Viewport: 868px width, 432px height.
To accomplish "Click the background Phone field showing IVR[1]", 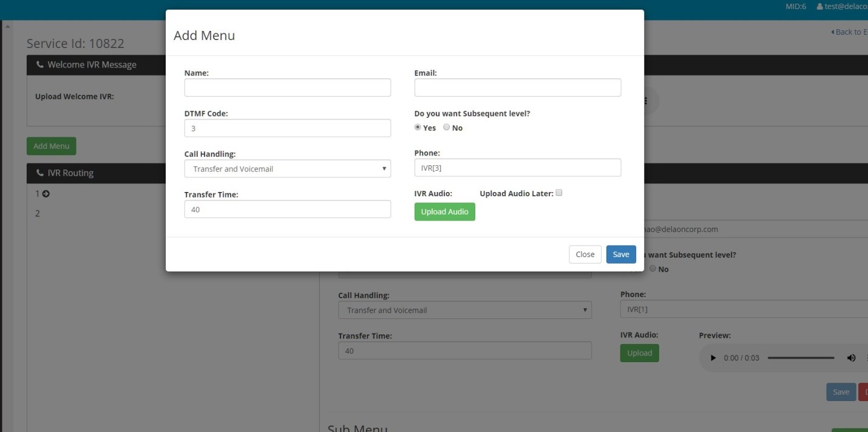I will tap(744, 309).
